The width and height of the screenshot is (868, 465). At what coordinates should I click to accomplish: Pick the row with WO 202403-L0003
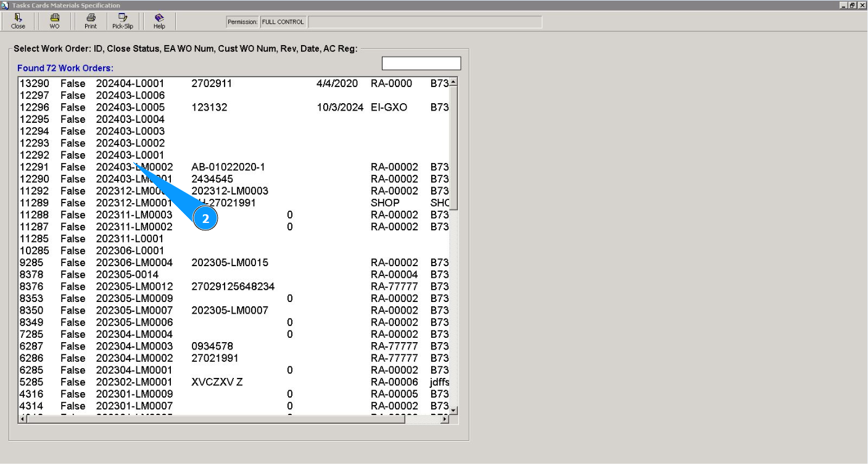pos(234,132)
